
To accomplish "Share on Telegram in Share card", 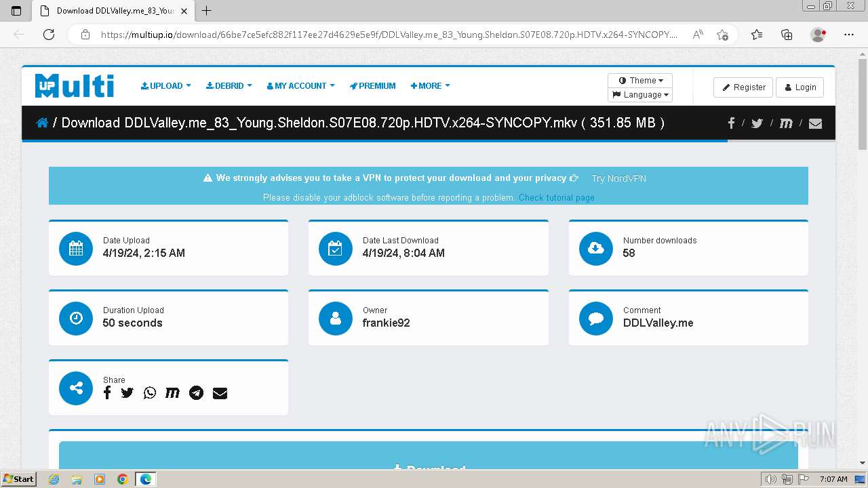I will point(196,392).
